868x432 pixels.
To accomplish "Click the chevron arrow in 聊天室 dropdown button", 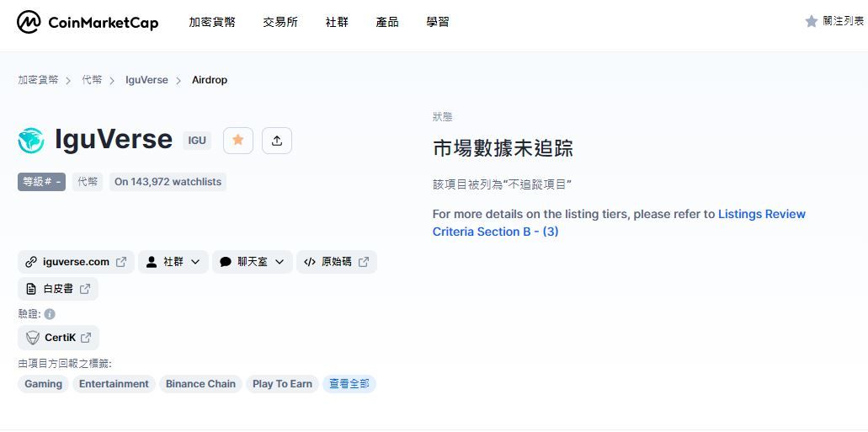I will coord(280,262).
